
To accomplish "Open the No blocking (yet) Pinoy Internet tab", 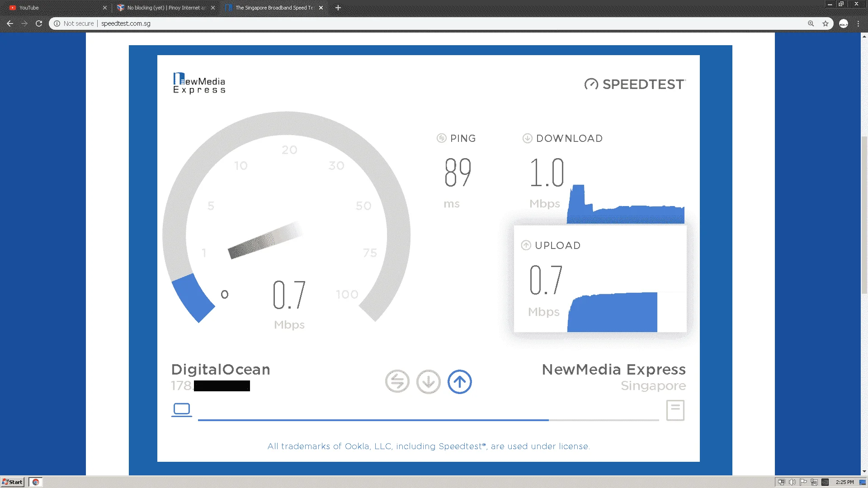I will tap(165, 8).
